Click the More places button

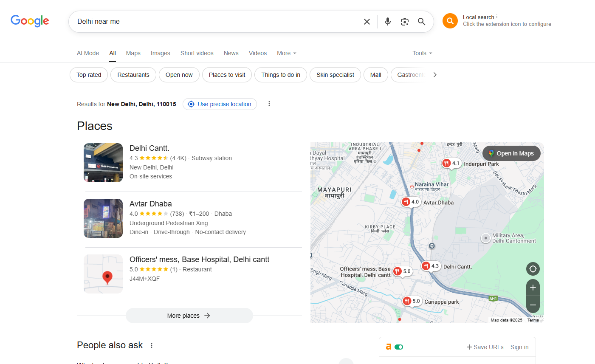[x=189, y=316]
